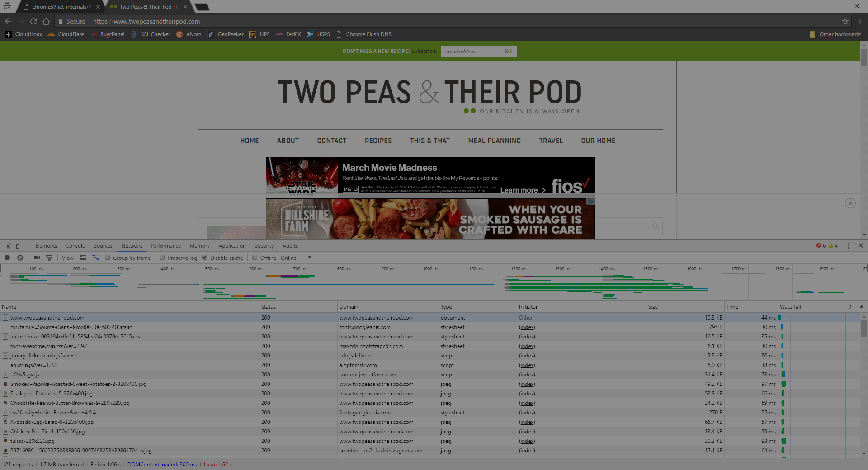Open the Waterfall column sort arrow
The width and height of the screenshot is (868, 470).
tap(862, 306)
